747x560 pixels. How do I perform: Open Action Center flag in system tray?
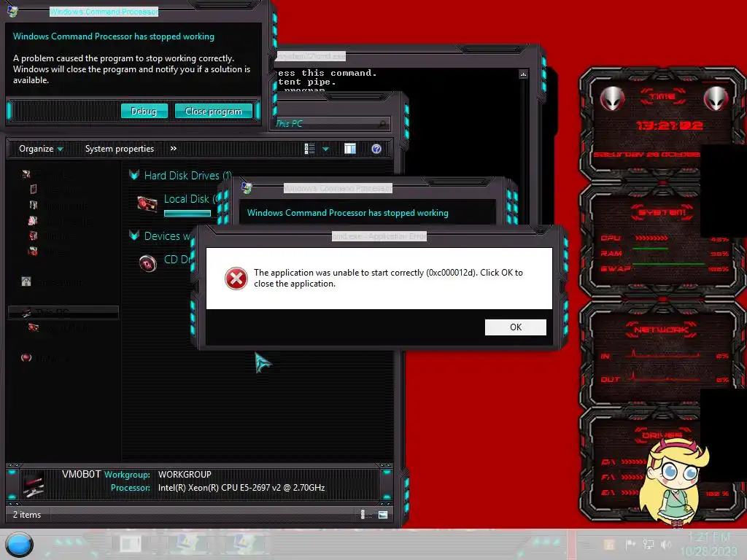point(630,544)
